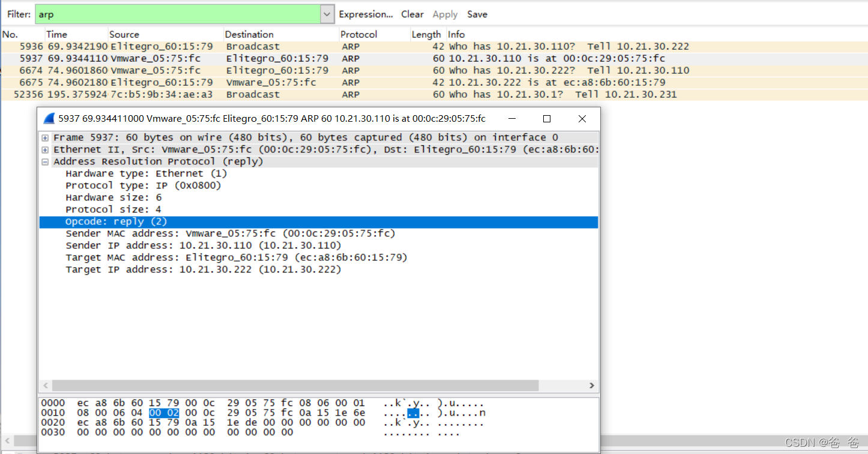This screenshot has height=454, width=868.
Task: Select Sender MAC address field
Action: (231, 233)
